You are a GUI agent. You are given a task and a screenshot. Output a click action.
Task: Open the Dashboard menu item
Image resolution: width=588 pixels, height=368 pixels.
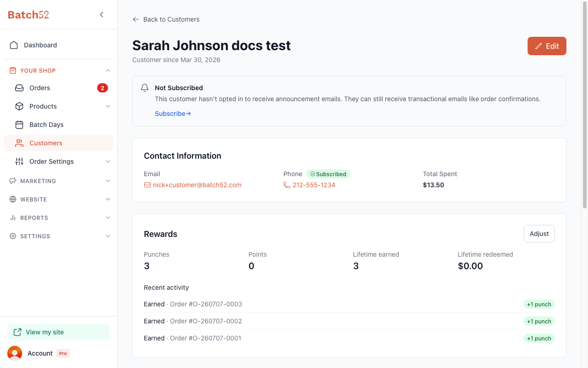58,45
